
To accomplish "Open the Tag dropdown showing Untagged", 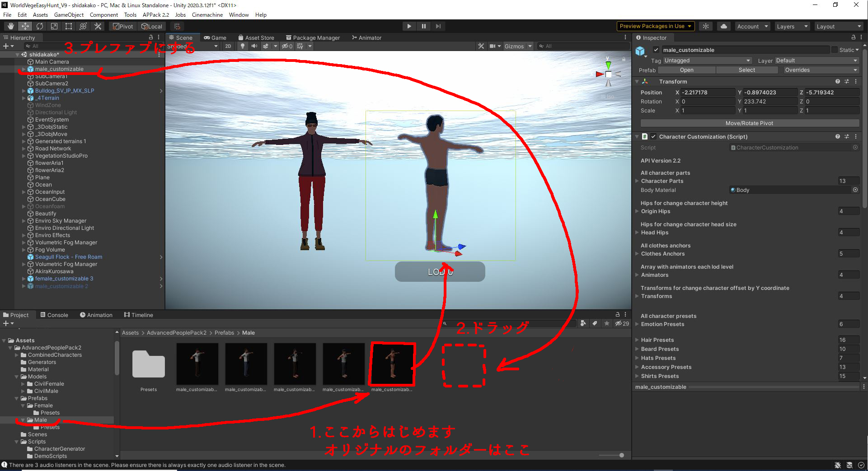I will (x=707, y=60).
